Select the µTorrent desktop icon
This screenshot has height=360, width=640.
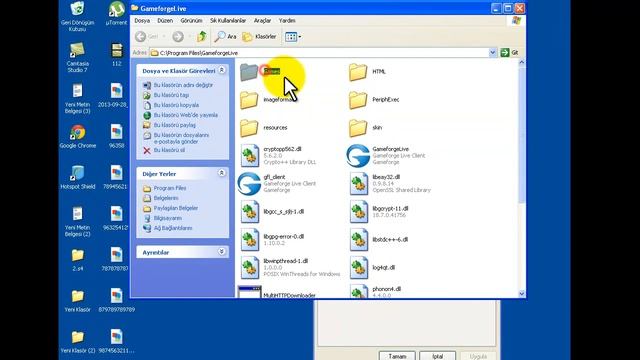tap(116, 13)
